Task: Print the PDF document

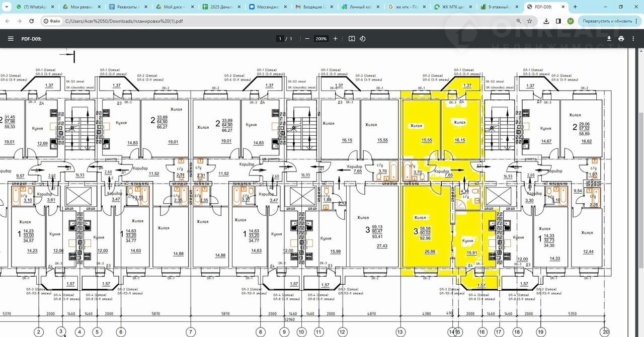Action: click(x=621, y=39)
